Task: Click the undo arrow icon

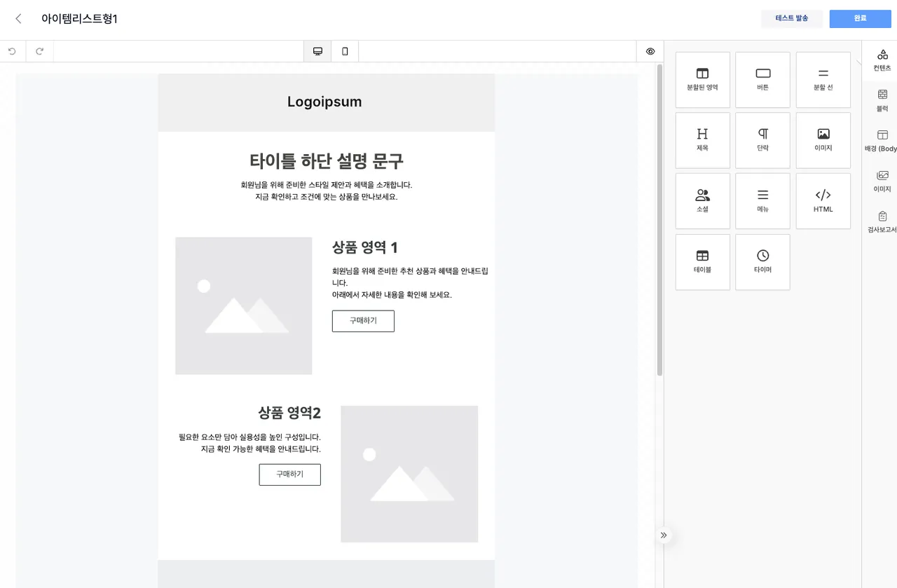Action: [12, 51]
